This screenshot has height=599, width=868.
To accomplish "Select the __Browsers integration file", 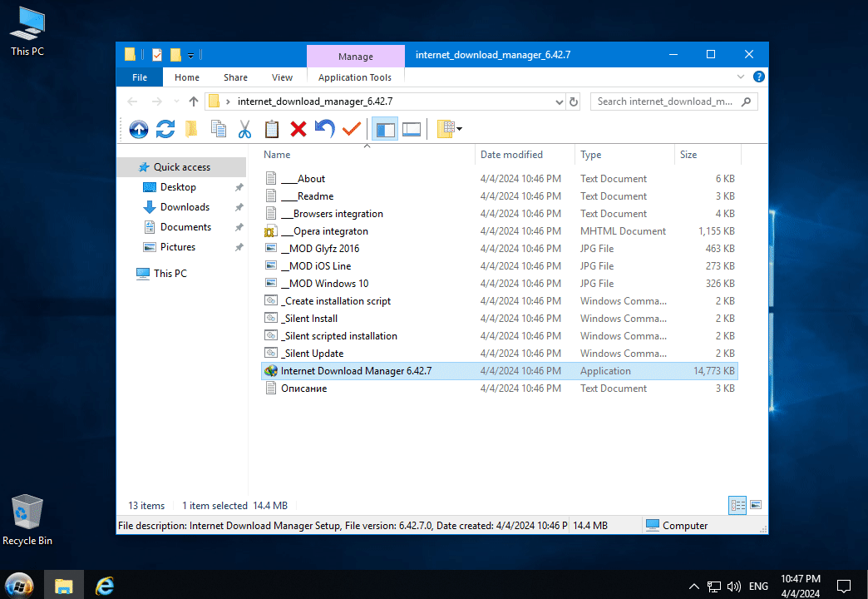I will (500, 213).
